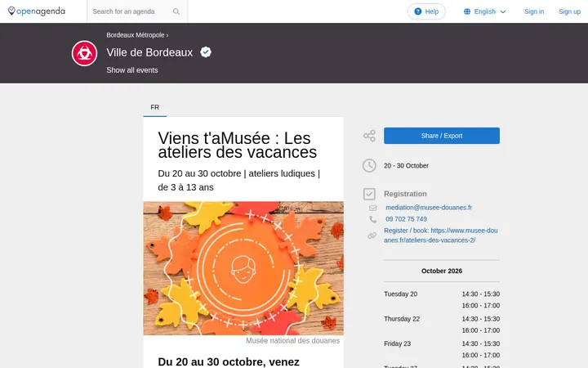Click the Ville de Bordeaux round logo
Viewport: 588px width, 368px height.
[x=84, y=53]
